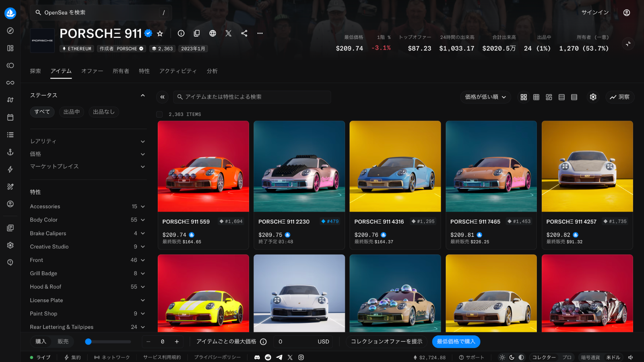
Task: Tick the select-all checkbox beside 2,363 ITEMS
Action: (x=159, y=114)
